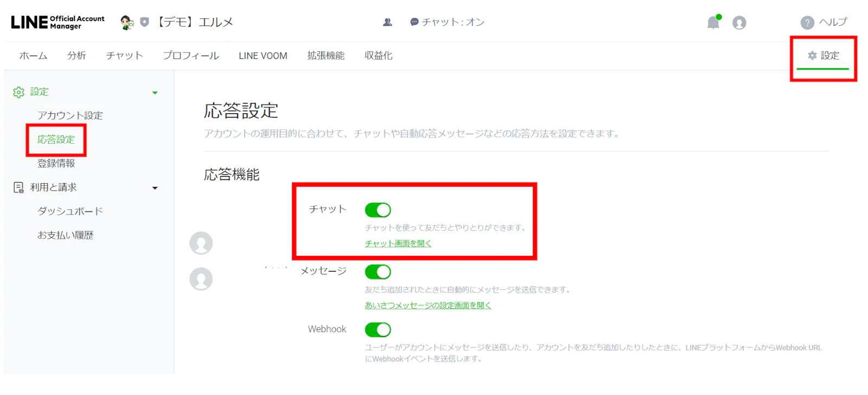Open notifications via the bell icon

click(713, 22)
